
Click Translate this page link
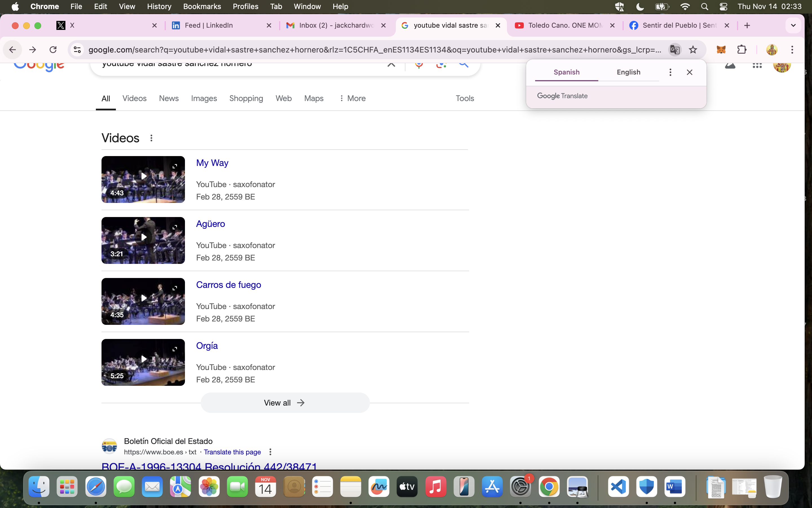point(232,452)
